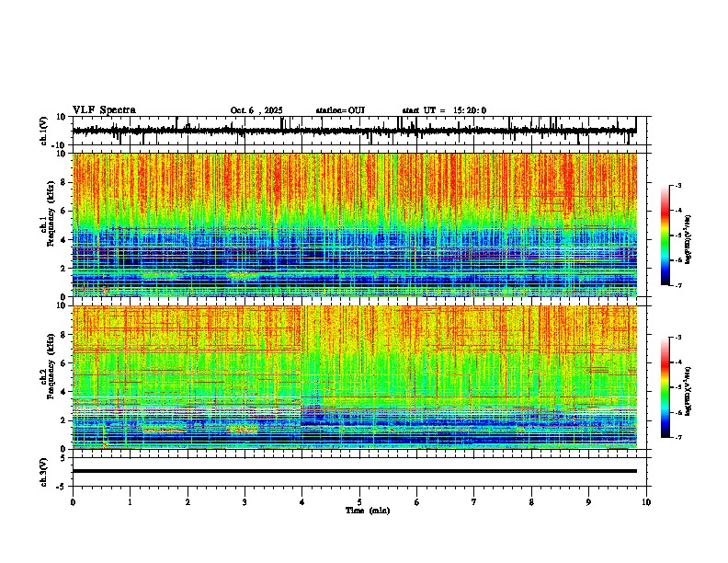This screenshot has width=728, height=563.
Task: Click inside the ch.1 spectrogram panel
Action: [355, 224]
